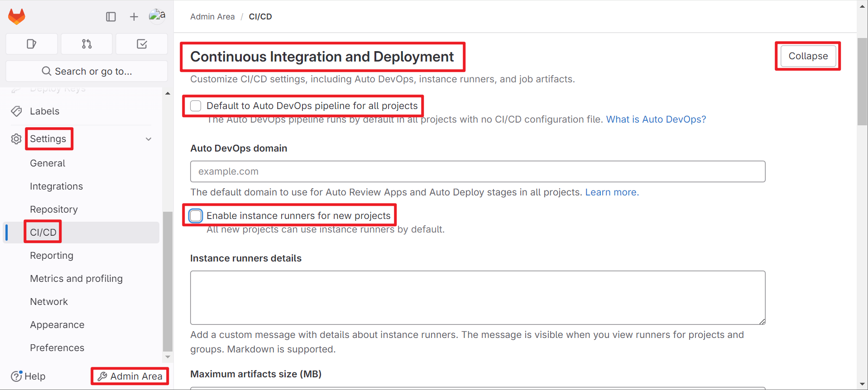Click the page scrollbar up arrow
Viewport: 868px width, 390px height.
point(862,6)
